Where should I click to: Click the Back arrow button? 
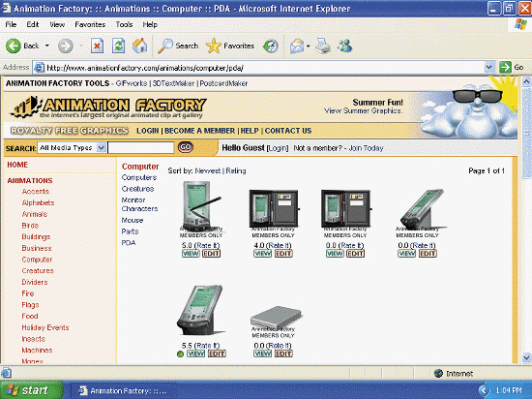(x=14, y=46)
